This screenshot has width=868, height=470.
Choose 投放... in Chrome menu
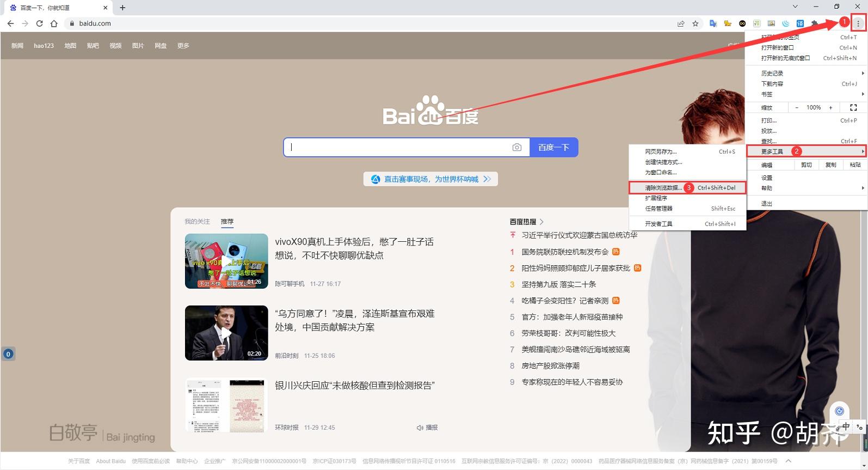pyautogui.click(x=807, y=131)
